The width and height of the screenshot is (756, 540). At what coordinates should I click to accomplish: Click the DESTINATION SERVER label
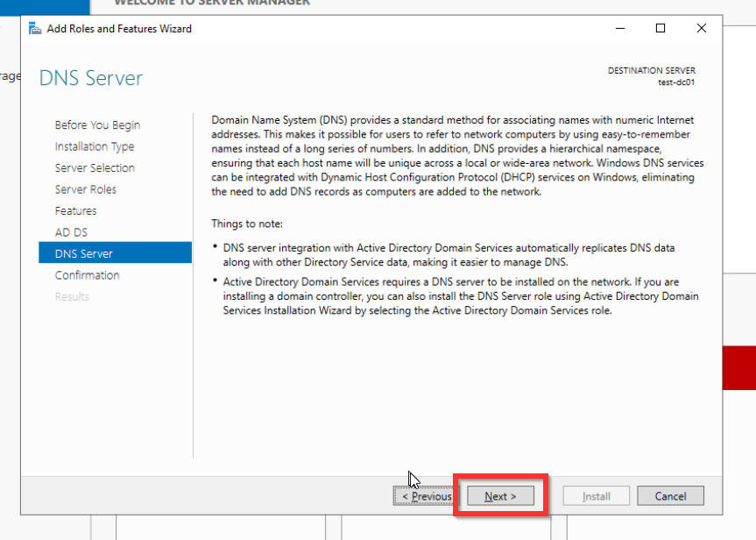coord(652,70)
